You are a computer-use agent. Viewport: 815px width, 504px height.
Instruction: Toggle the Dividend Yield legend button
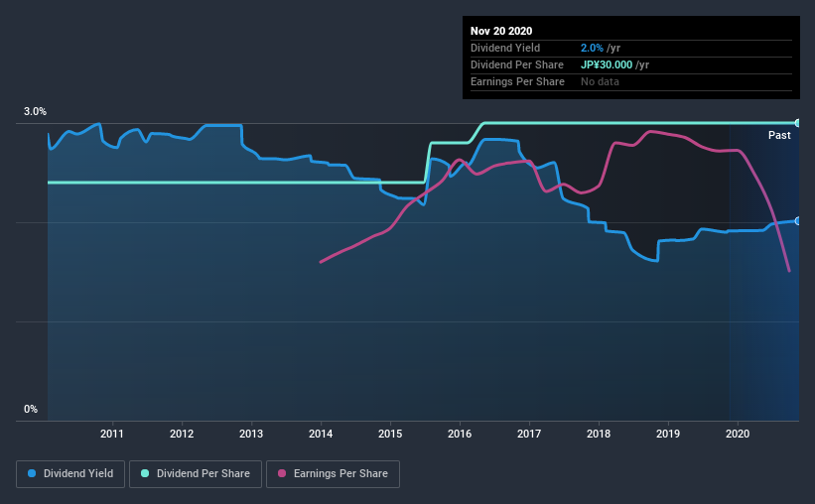70,474
